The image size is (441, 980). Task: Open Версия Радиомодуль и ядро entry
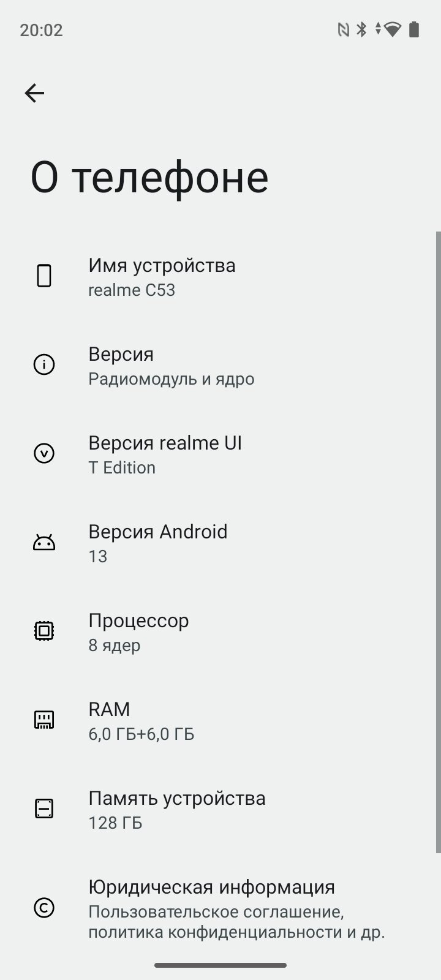click(x=221, y=365)
